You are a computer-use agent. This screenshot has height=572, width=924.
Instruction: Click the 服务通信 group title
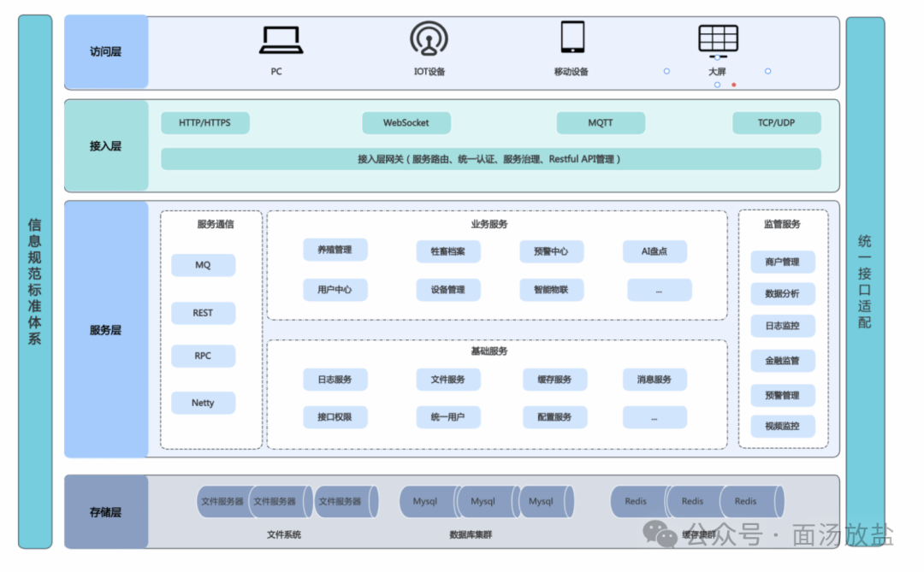coord(215,224)
